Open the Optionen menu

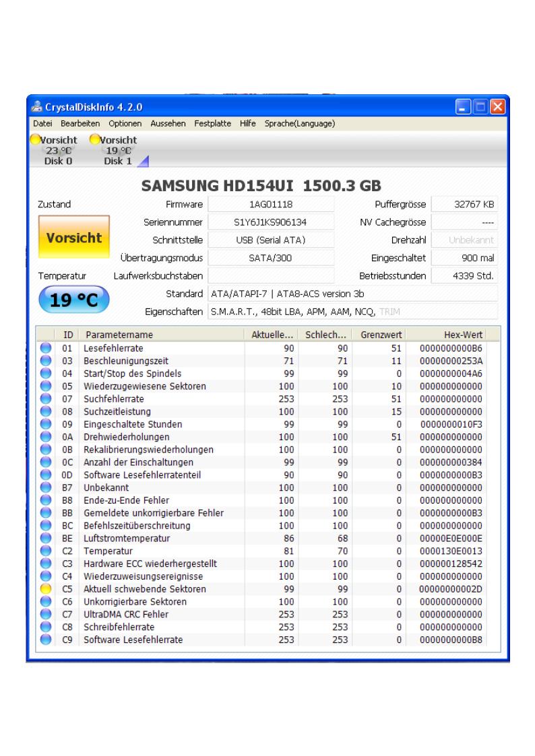(x=125, y=123)
